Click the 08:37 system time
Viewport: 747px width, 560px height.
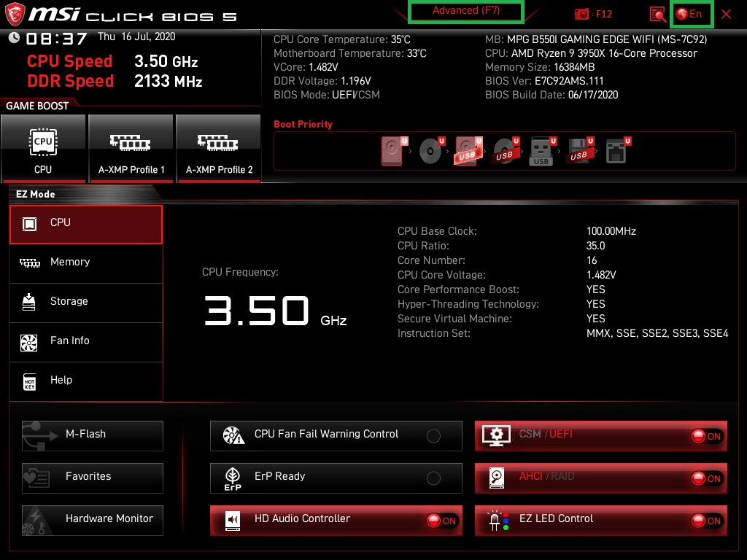click(56, 39)
